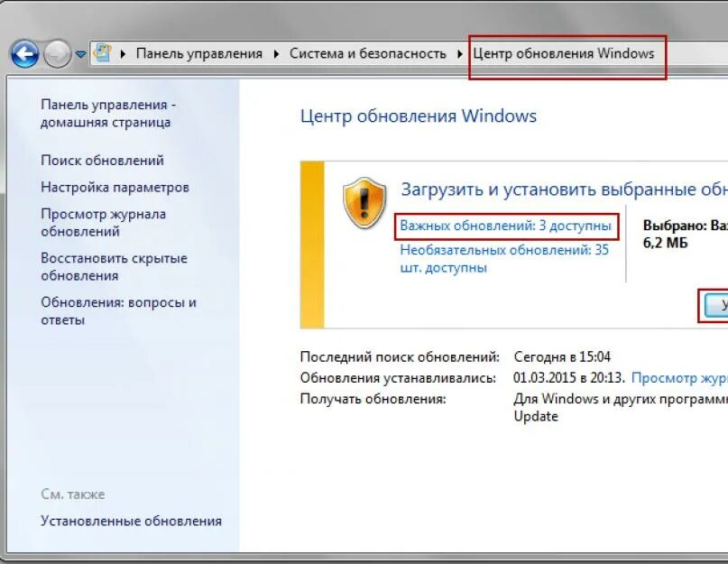This screenshot has width=728, height=564.
Task: Click Просмотр журнала link beside install date
Action: [679, 378]
